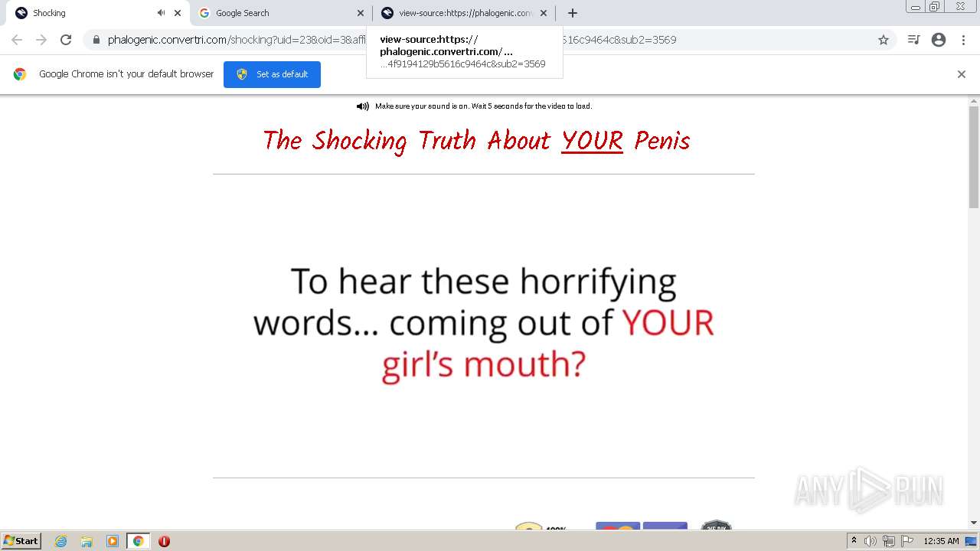The height and width of the screenshot is (551, 980).
Task: Close the view-source tab
Action: 544,13
